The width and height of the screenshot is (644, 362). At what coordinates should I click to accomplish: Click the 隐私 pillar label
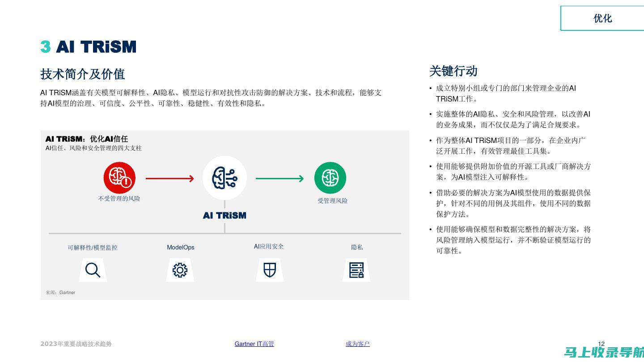point(357,247)
